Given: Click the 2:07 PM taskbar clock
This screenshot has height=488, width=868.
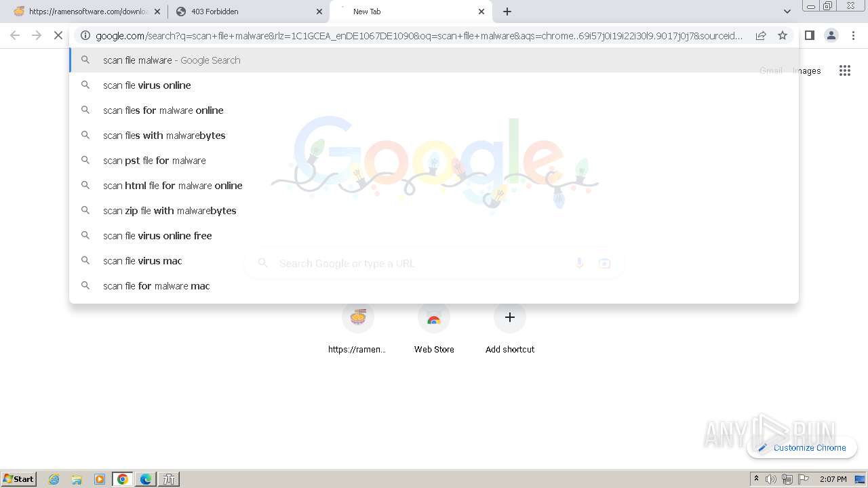Looking at the screenshot, I should tap(833, 479).
